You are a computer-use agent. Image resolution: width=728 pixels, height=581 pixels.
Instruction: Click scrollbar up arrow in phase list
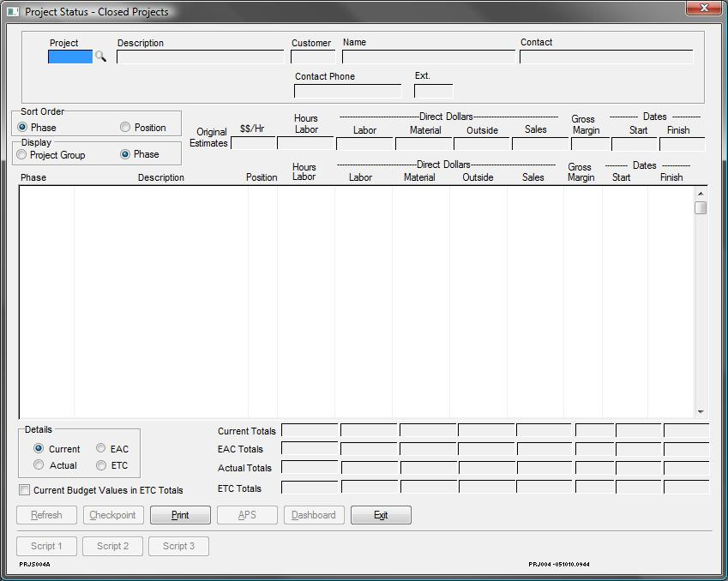(x=701, y=193)
